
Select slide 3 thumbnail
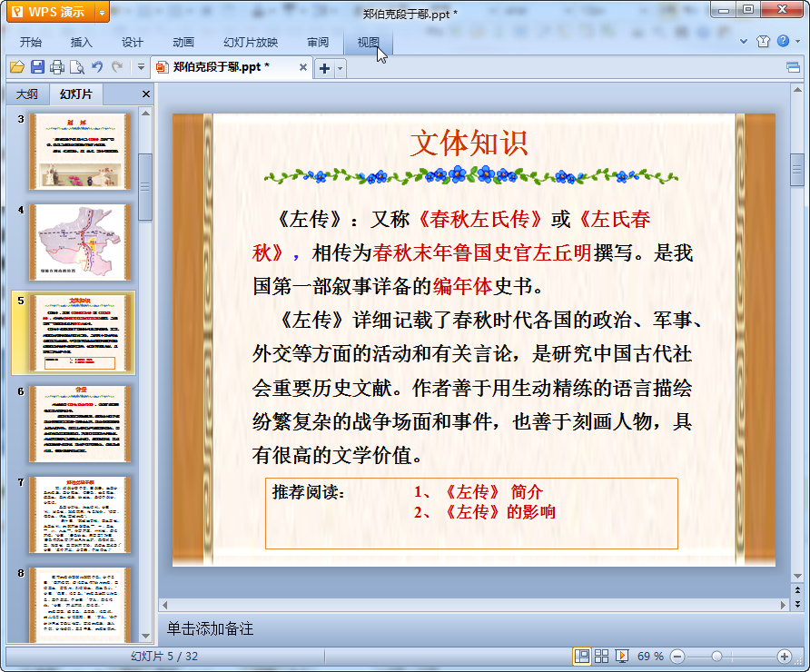pyautogui.click(x=80, y=152)
